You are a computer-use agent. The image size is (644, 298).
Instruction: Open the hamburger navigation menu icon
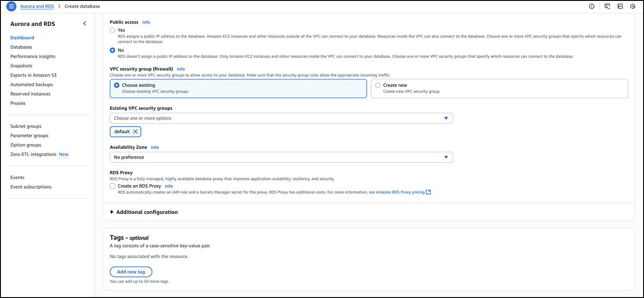[12, 6]
